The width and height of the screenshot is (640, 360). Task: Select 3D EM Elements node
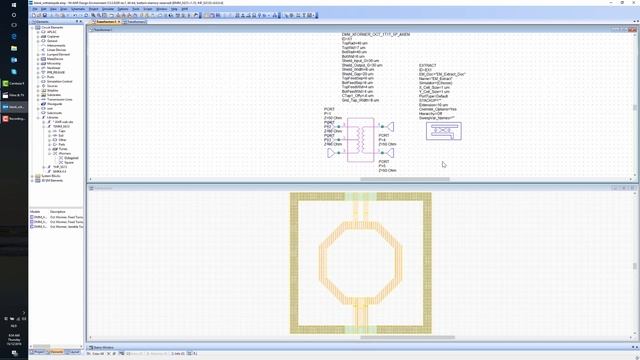52,180
